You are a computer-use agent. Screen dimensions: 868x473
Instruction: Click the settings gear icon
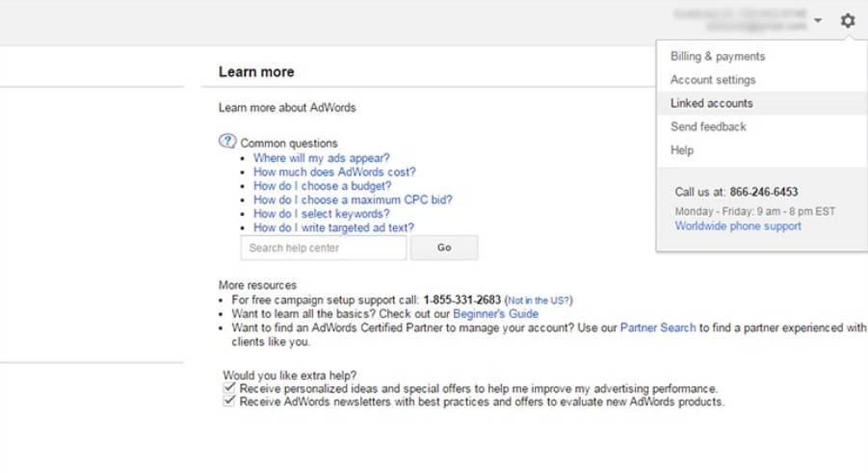point(848,20)
